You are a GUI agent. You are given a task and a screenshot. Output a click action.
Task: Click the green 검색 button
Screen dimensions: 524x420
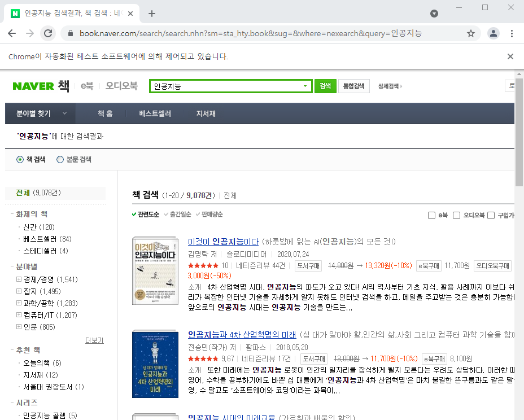[x=325, y=86]
